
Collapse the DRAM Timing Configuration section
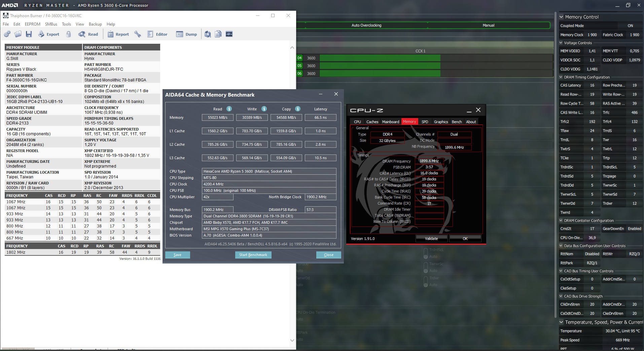pyautogui.click(x=561, y=77)
